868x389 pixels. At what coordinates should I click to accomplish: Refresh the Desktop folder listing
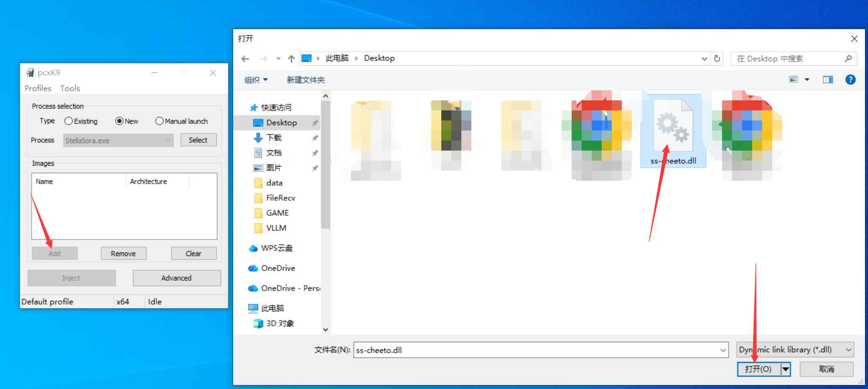point(717,59)
